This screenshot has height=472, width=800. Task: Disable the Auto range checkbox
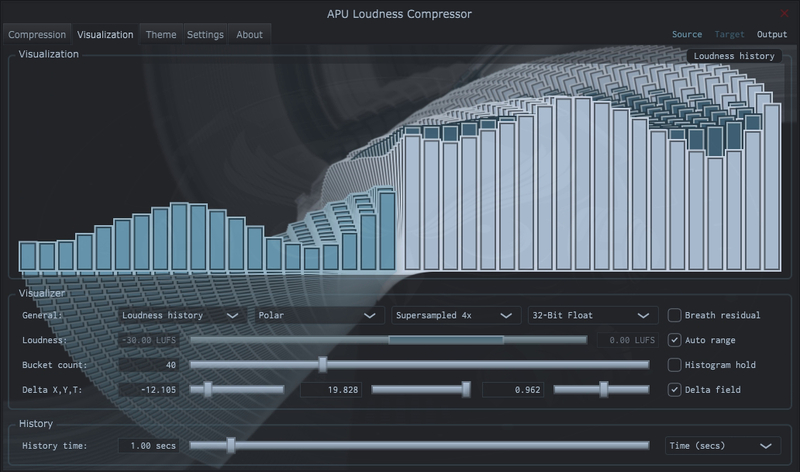coord(674,340)
